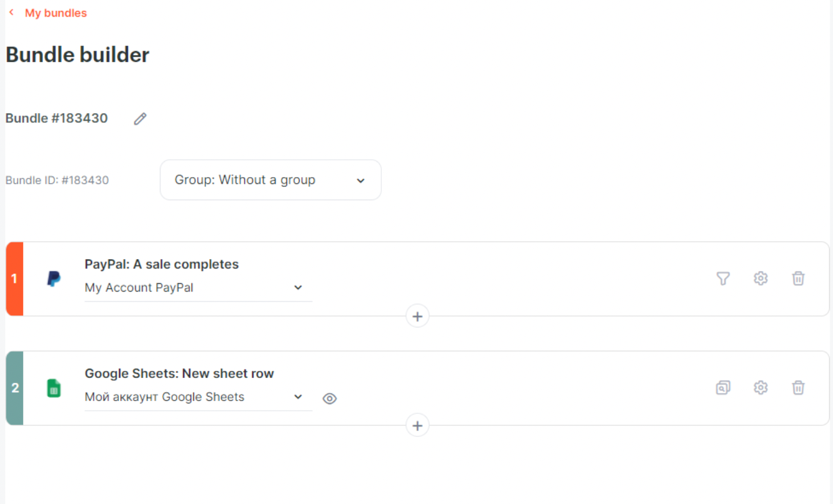Go back to My bundles
Image resolution: width=833 pixels, height=504 pixels.
point(56,13)
